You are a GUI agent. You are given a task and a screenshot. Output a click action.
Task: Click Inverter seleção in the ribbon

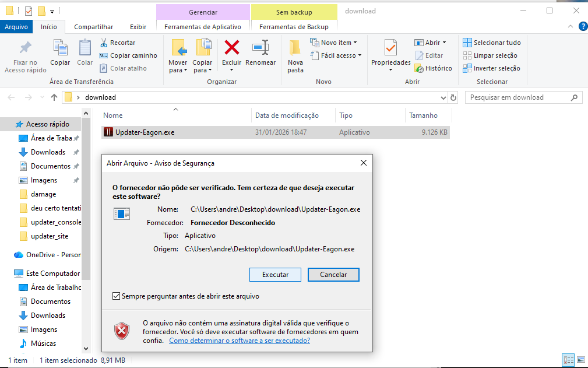(x=491, y=68)
